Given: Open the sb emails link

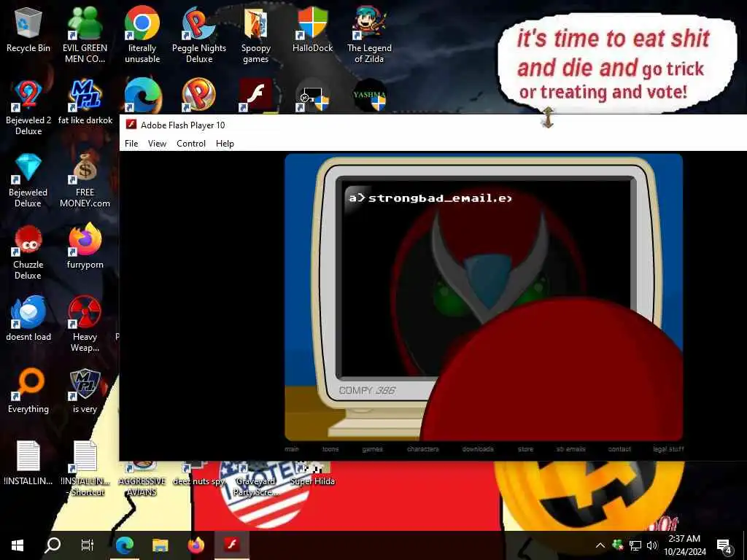Looking at the screenshot, I should tap(570, 449).
